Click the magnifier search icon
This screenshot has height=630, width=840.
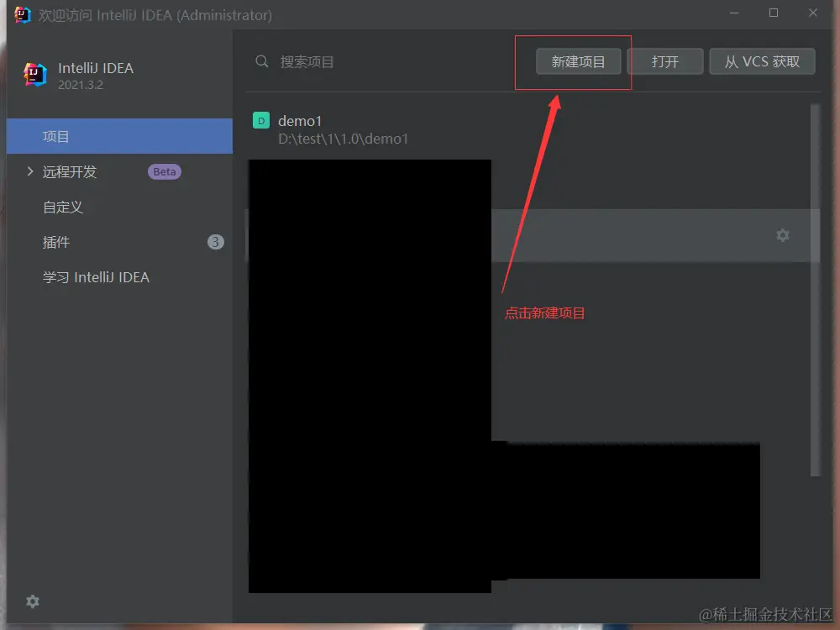point(261,61)
